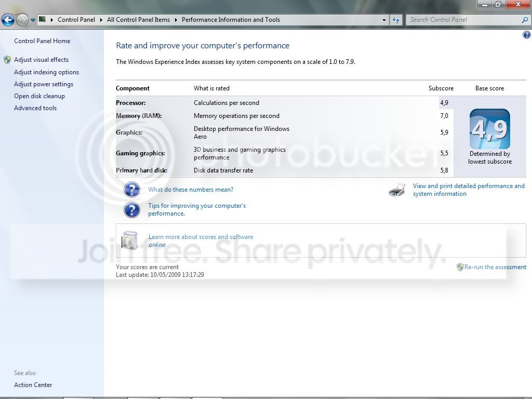
Task: Go to Advanced tools
Action: 35,108
